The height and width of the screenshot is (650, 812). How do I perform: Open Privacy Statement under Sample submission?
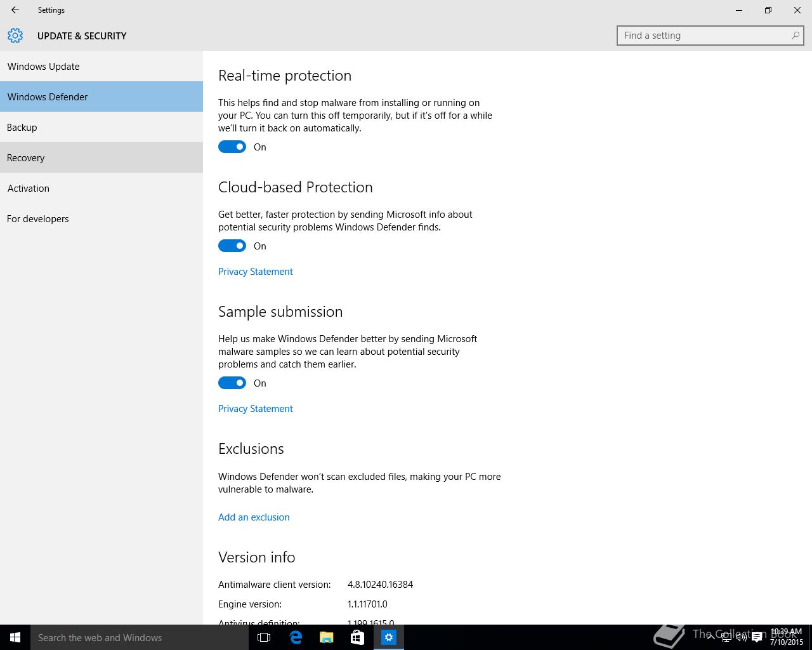(255, 409)
